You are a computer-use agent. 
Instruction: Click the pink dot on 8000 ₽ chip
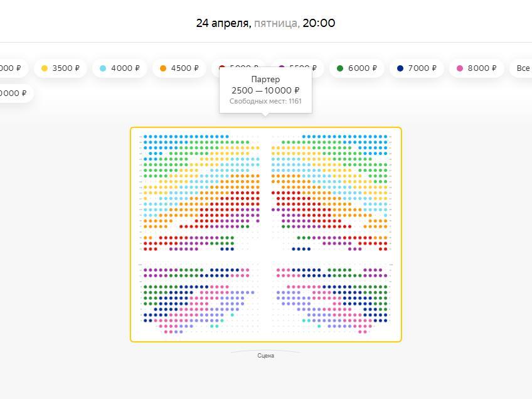[x=460, y=68]
